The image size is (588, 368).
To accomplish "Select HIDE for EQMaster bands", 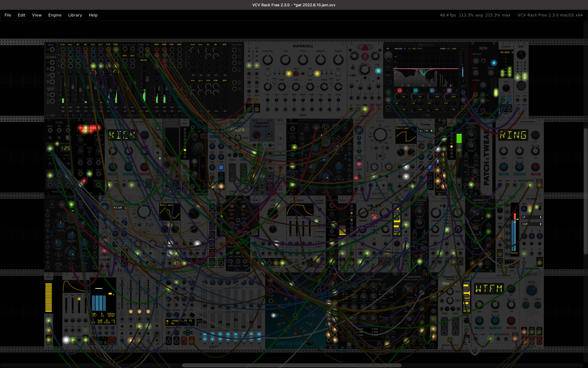I will 448,49.
